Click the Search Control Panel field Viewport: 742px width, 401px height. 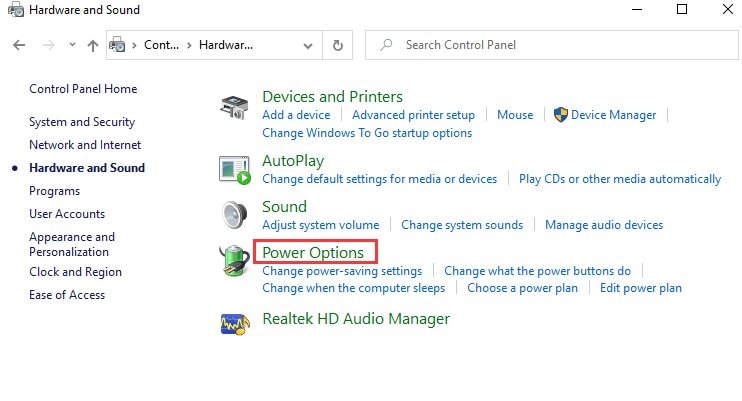point(552,45)
